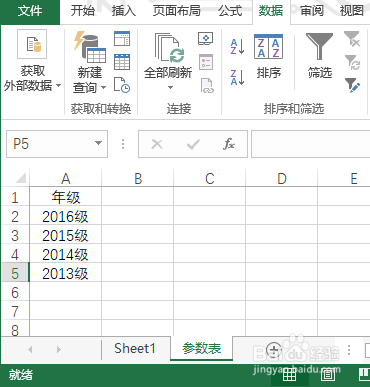Click the Reapply filter icon
Screen dimensions: 370x387
click(352, 62)
